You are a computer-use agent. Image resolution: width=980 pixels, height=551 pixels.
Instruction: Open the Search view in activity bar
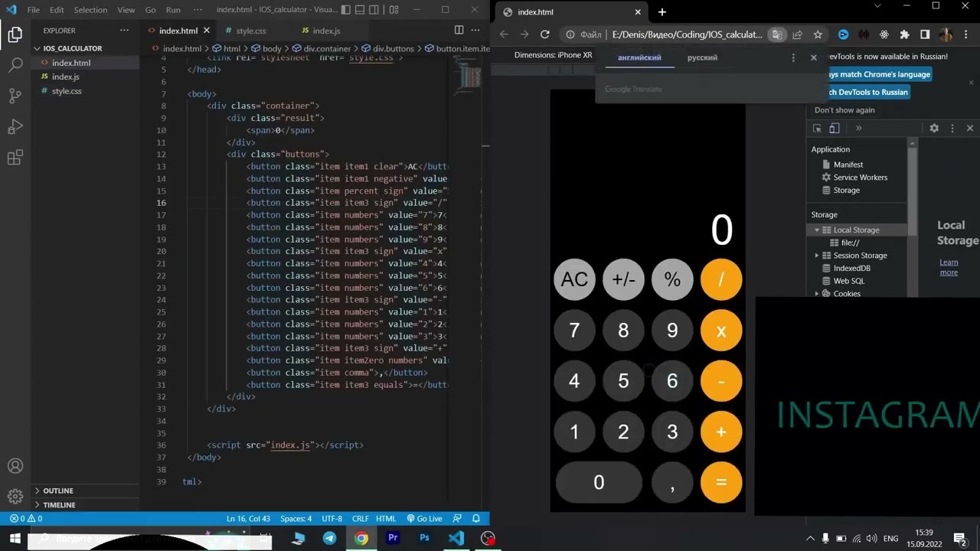[15, 65]
